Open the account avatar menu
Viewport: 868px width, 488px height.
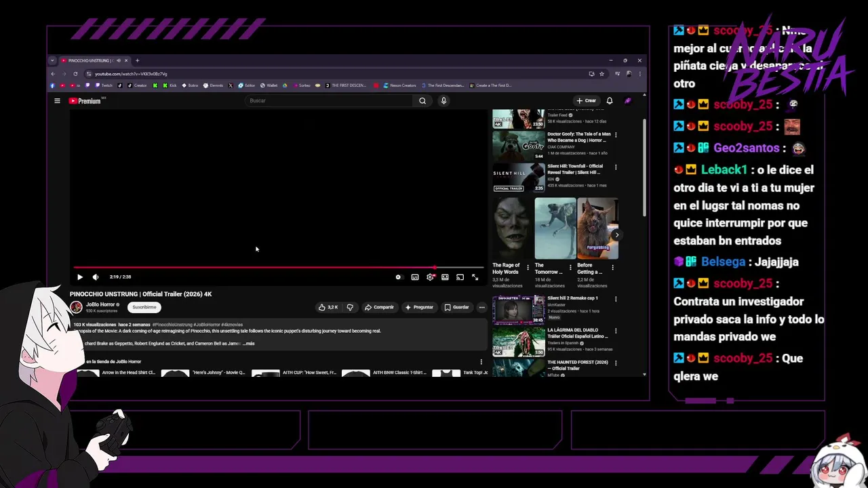click(x=628, y=101)
